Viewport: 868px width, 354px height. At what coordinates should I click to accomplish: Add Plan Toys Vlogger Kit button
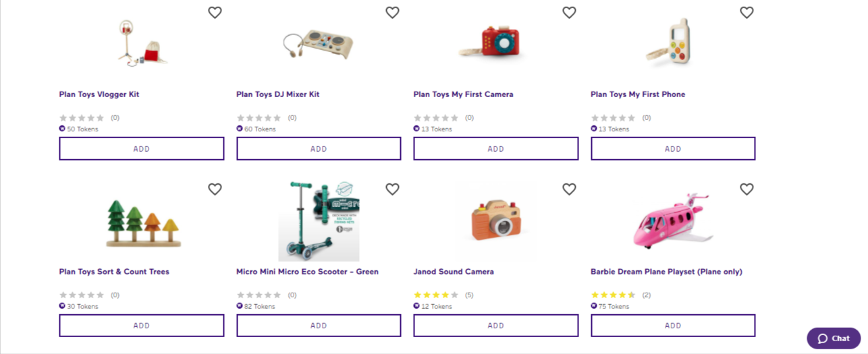coord(142,149)
